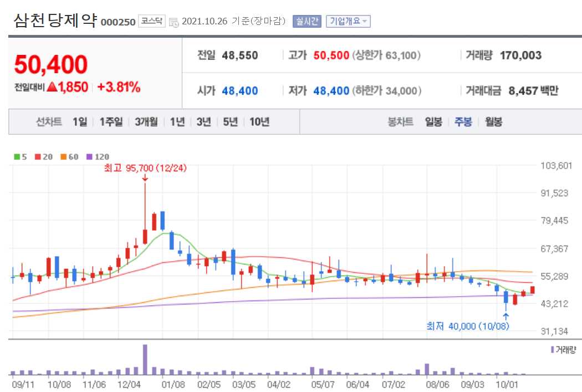Image resolution: width=582 pixels, height=392 pixels.
Task: Click the 55,289 price axis label
Action: point(554,276)
